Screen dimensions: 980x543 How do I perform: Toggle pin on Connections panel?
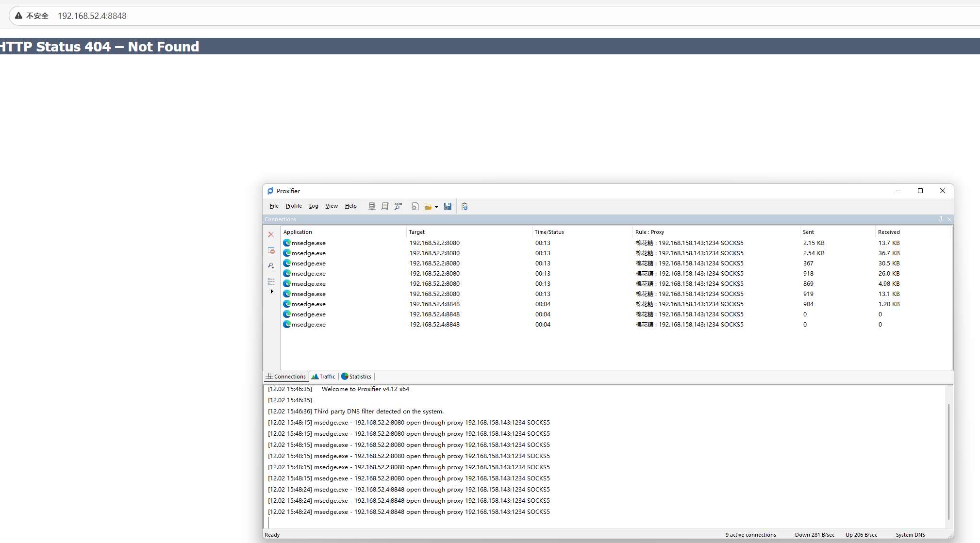point(941,219)
